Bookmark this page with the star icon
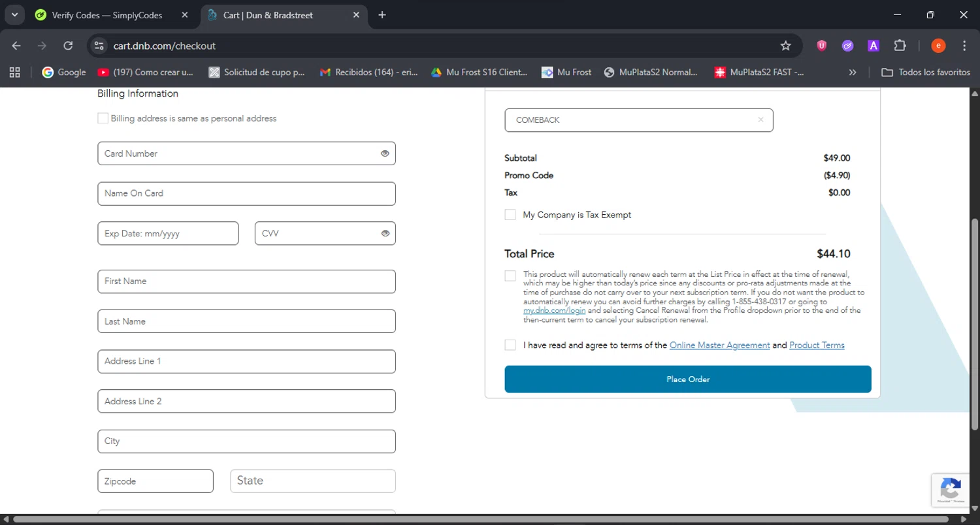Image resolution: width=980 pixels, height=525 pixels. click(x=785, y=46)
